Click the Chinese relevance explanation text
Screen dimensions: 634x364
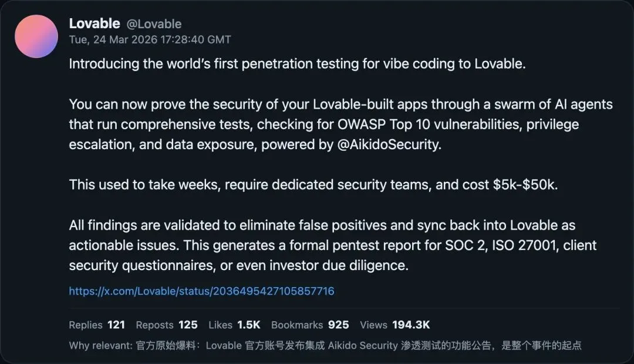(x=358, y=345)
